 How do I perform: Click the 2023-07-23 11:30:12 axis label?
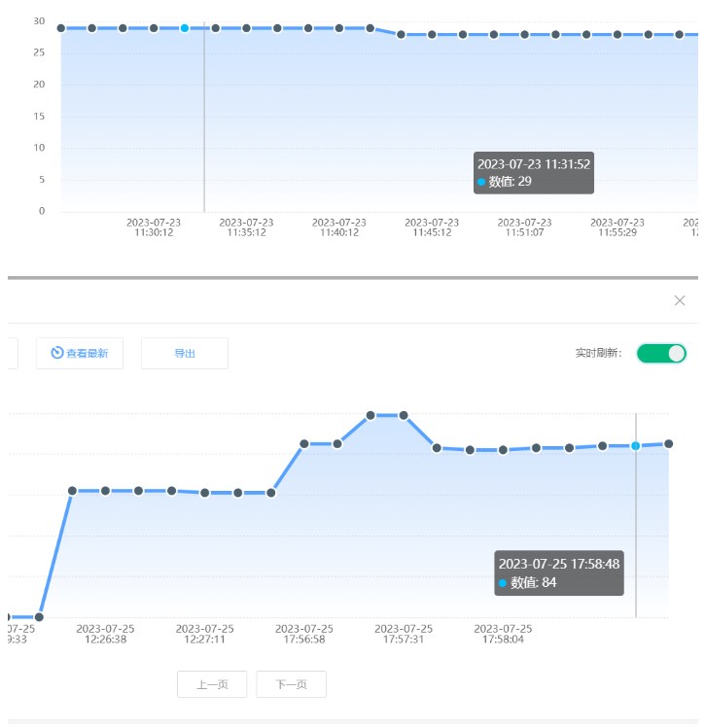154,227
